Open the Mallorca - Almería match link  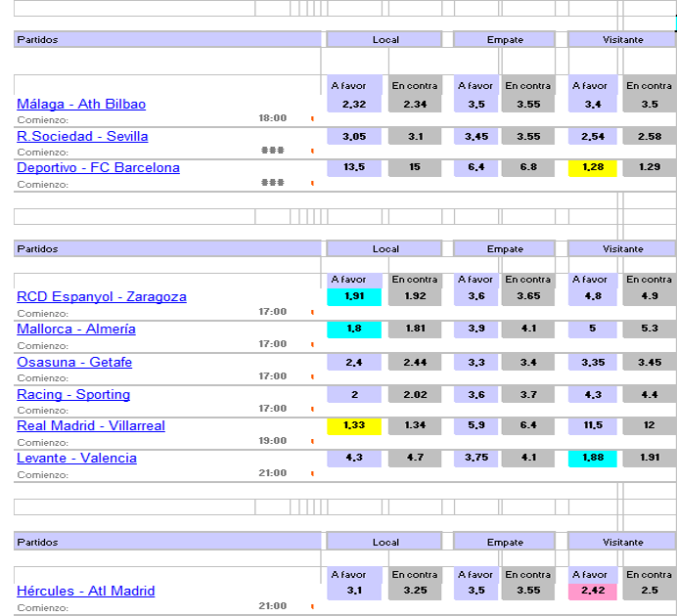coord(76,330)
